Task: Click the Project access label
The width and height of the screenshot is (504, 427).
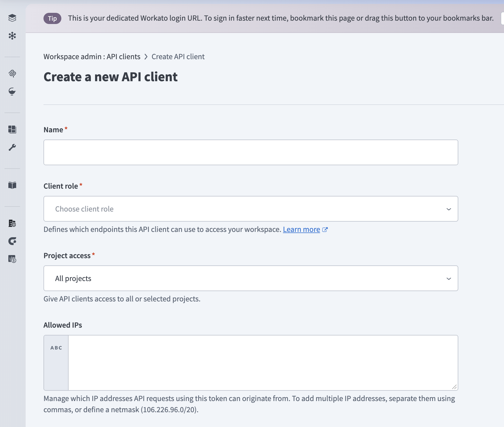Action: coord(67,256)
